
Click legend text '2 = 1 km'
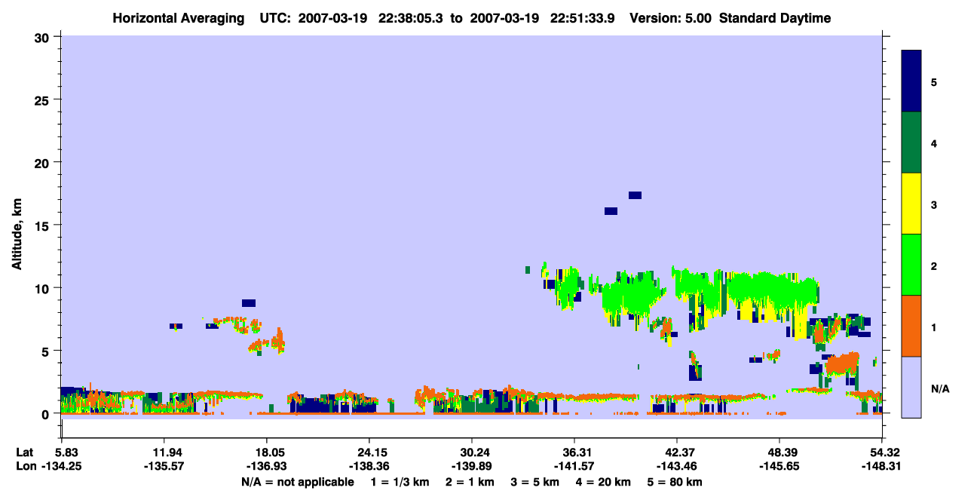tap(470, 482)
